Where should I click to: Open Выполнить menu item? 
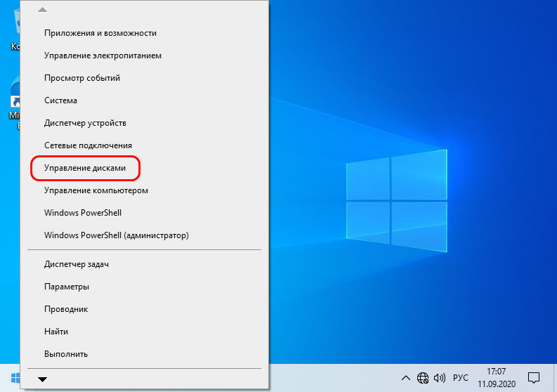144,354
